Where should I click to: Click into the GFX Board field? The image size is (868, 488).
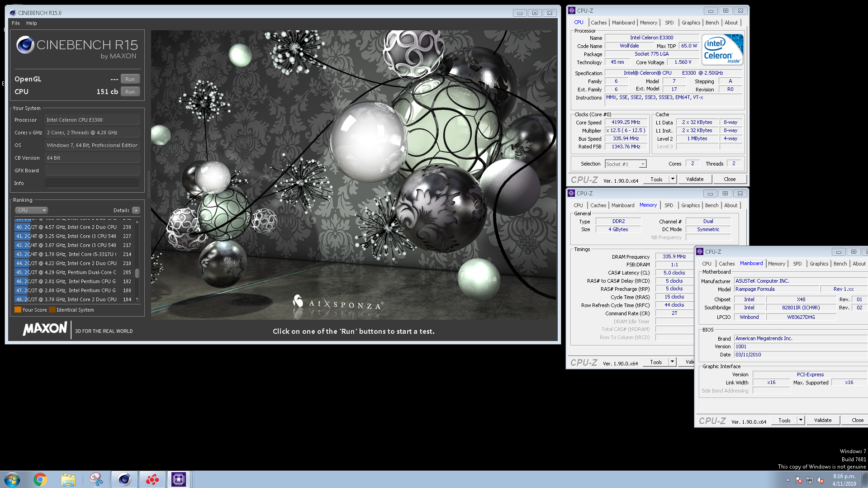(92, 171)
